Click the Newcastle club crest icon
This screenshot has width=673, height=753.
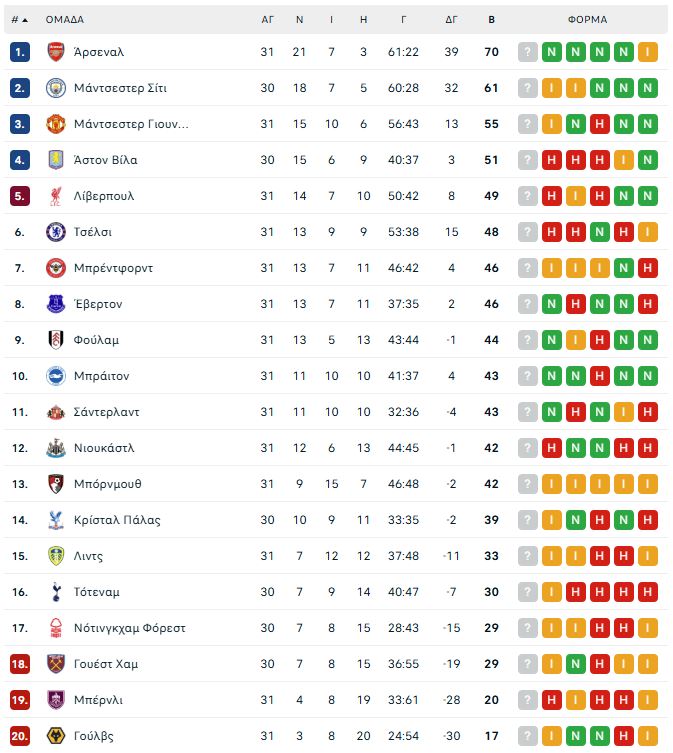(55, 448)
